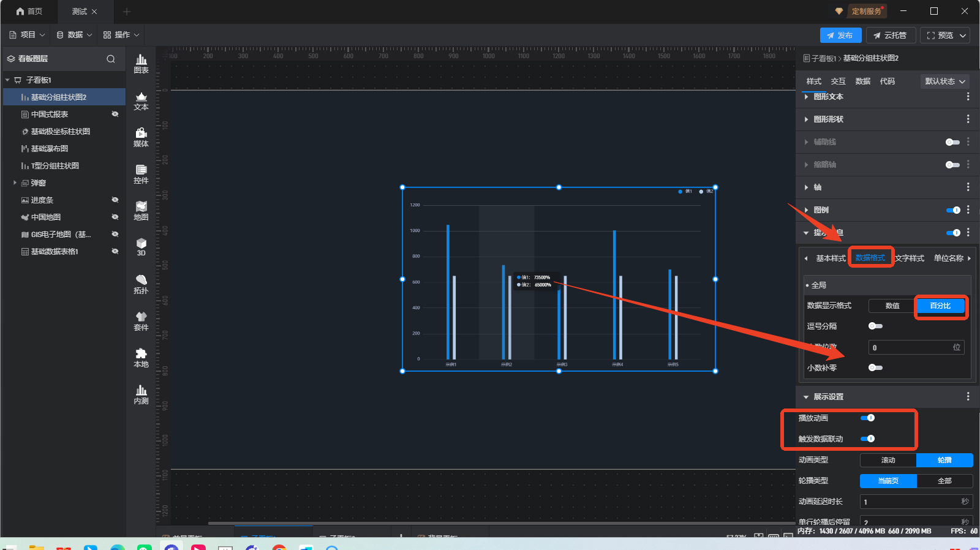This screenshot has height=550, width=980.
Task: Switch to the 交互 interaction tab
Action: pyautogui.click(x=838, y=81)
